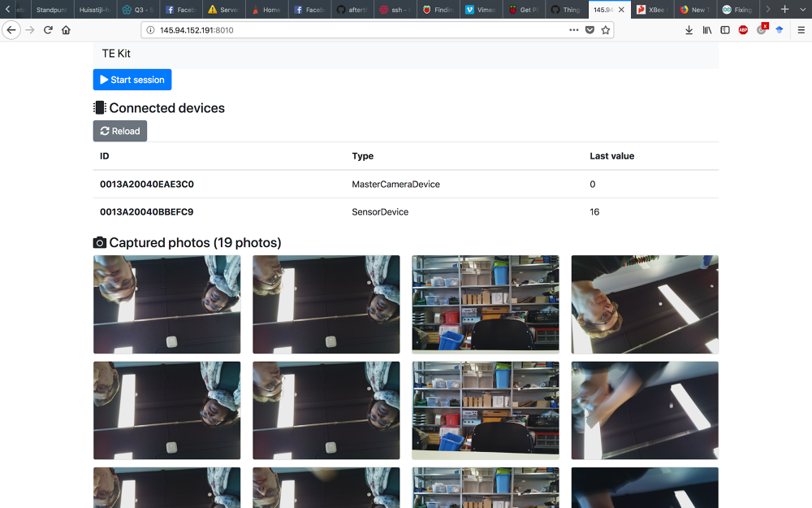Viewport: 812px width, 508px height.
Task: Switch to the Vimeo tab
Action: coord(482,9)
